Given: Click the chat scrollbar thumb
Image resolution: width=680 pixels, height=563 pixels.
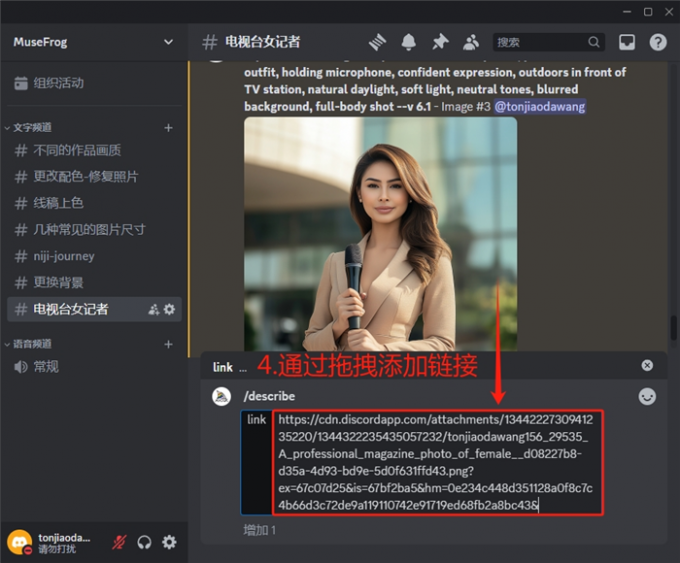Looking at the screenshot, I should 673,328.
